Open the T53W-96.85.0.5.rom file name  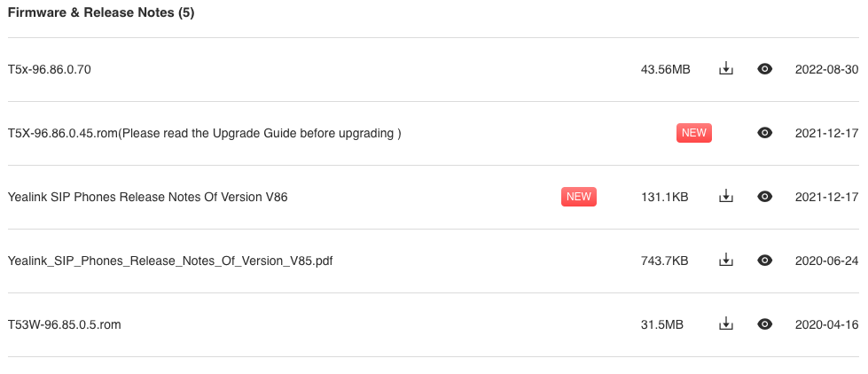[x=64, y=324]
